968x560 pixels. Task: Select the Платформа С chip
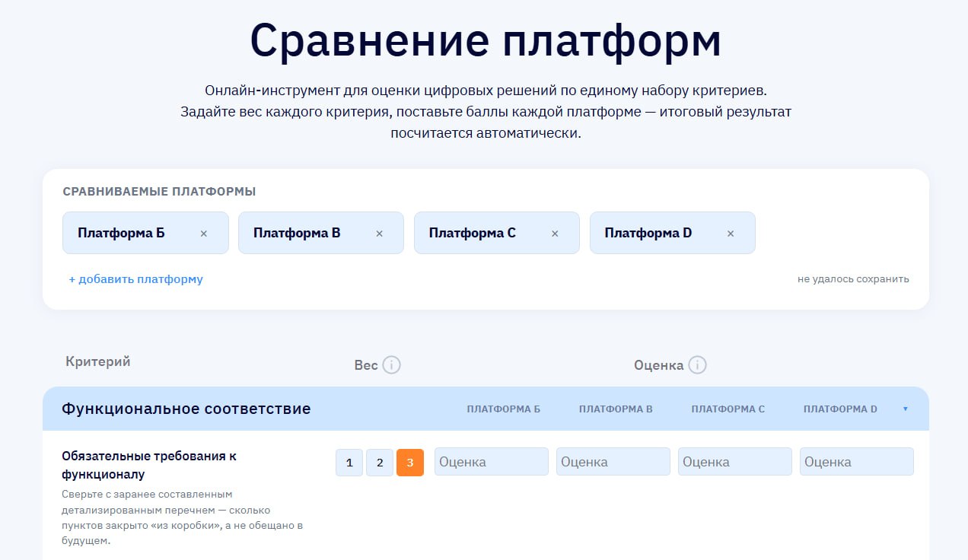[497, 233]
